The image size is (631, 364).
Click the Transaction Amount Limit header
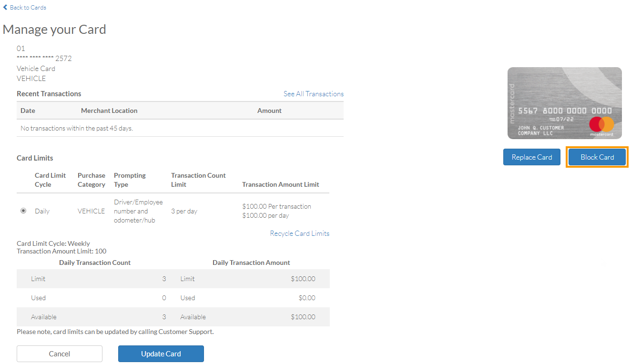280,184
